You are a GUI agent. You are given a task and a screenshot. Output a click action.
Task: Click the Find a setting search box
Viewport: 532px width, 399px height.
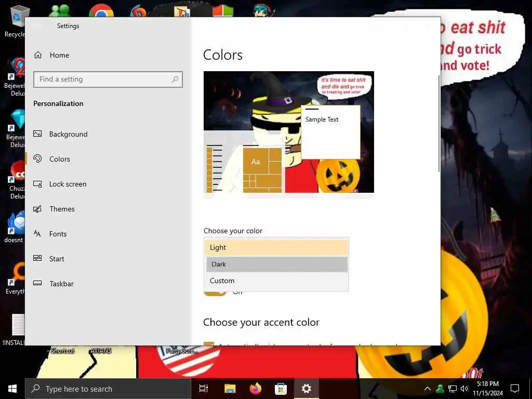108,79
